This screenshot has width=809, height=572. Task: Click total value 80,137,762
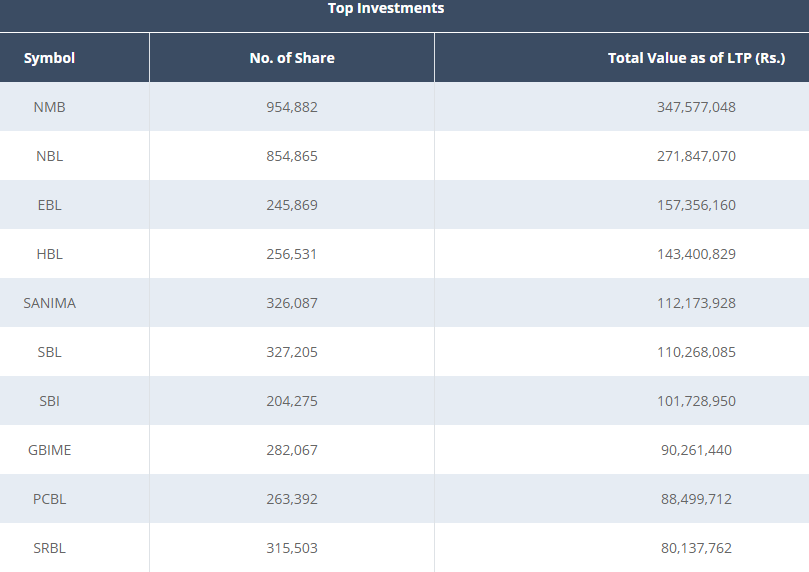point(697,548)
